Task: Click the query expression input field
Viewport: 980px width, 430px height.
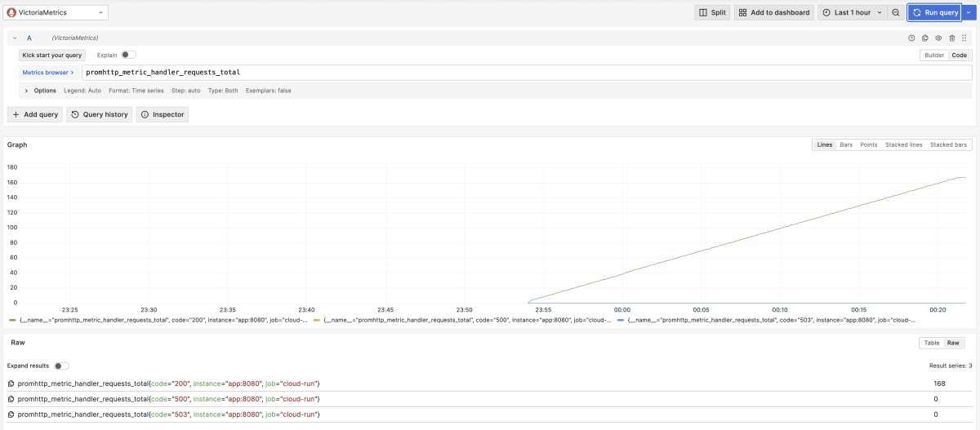Action: pos(527,73)
